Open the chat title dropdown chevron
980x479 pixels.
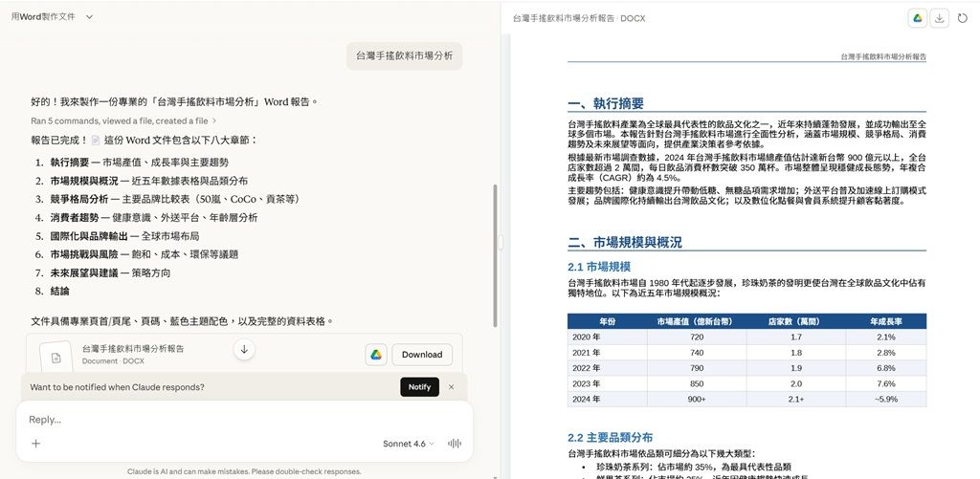coord(89,17)
